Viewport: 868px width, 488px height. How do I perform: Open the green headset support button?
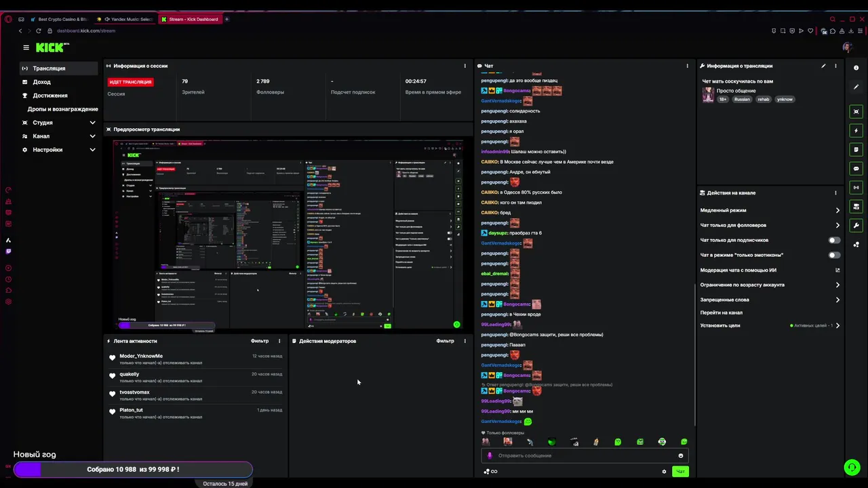point(852,468)
